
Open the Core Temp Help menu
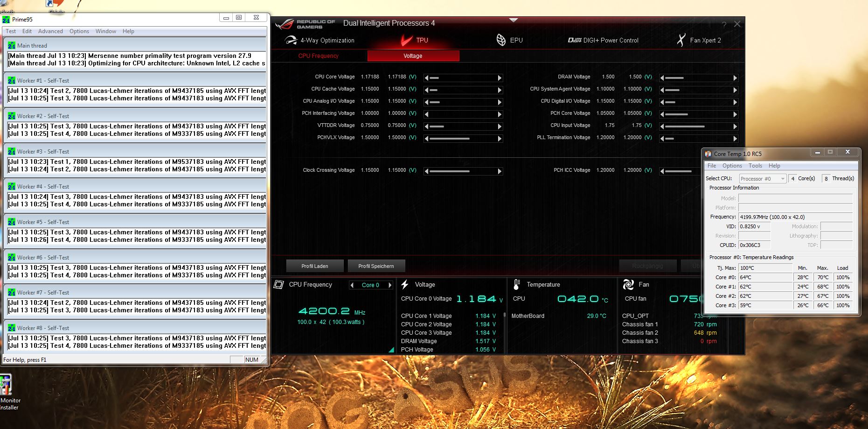774,166
